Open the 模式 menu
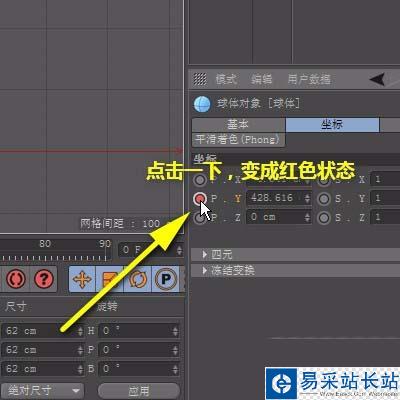 226,79
